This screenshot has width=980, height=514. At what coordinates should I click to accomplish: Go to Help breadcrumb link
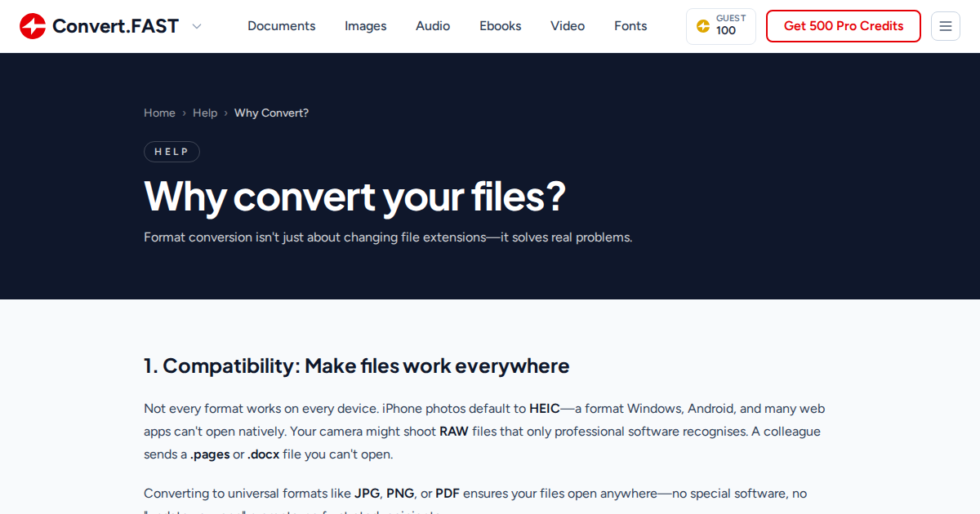click(x=205, y=113)
